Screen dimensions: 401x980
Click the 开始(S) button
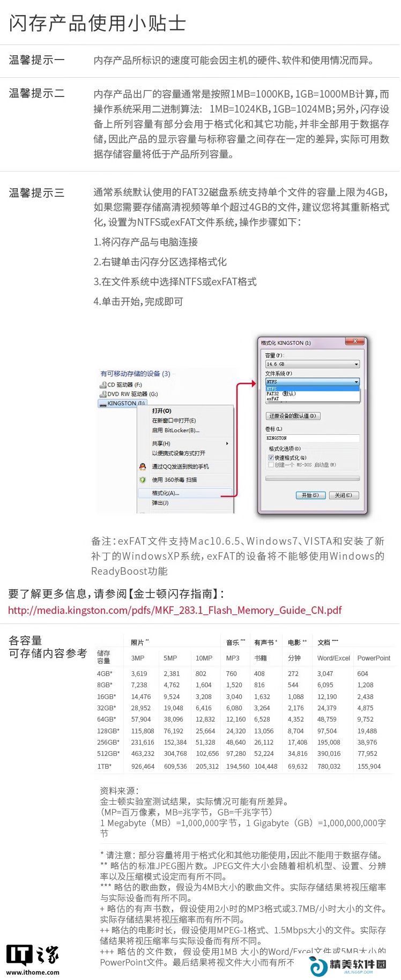310,495
